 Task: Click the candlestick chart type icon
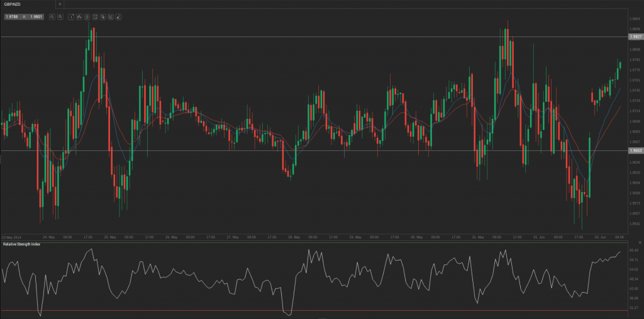tap(79, 17)
